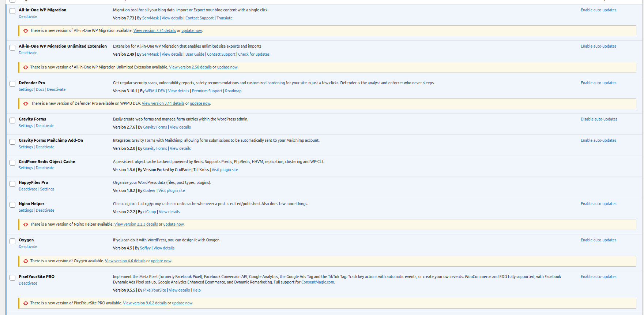Open HappyFiles Pro Settings
The height and width of the screenshot is (315, 644).
pyautogui.click(x=47, y=189)
